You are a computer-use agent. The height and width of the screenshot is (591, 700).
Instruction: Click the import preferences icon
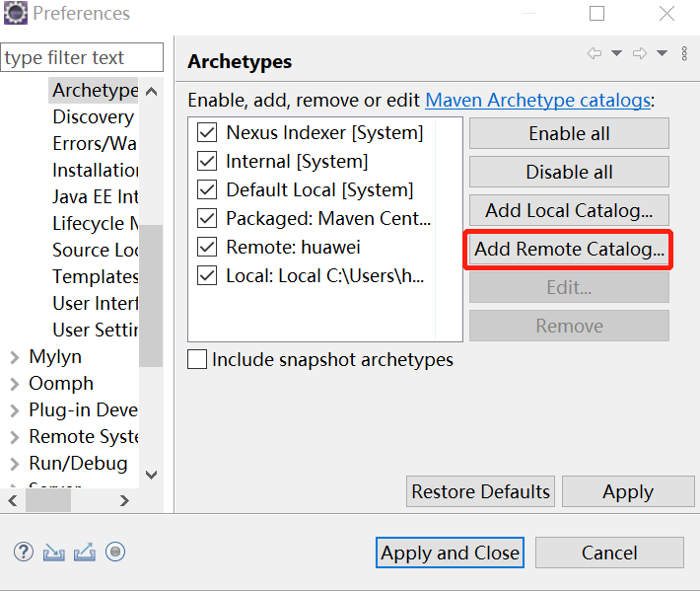53,553
